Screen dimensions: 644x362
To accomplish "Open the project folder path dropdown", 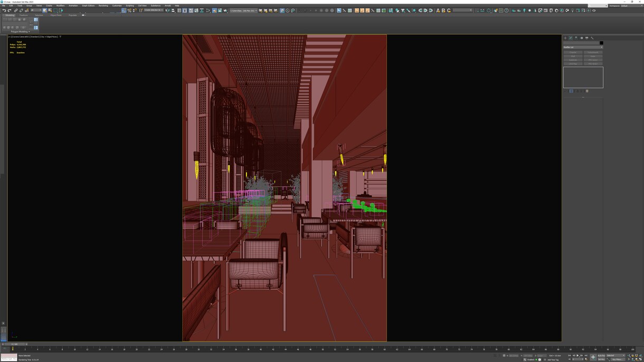I will click(243, 11).
